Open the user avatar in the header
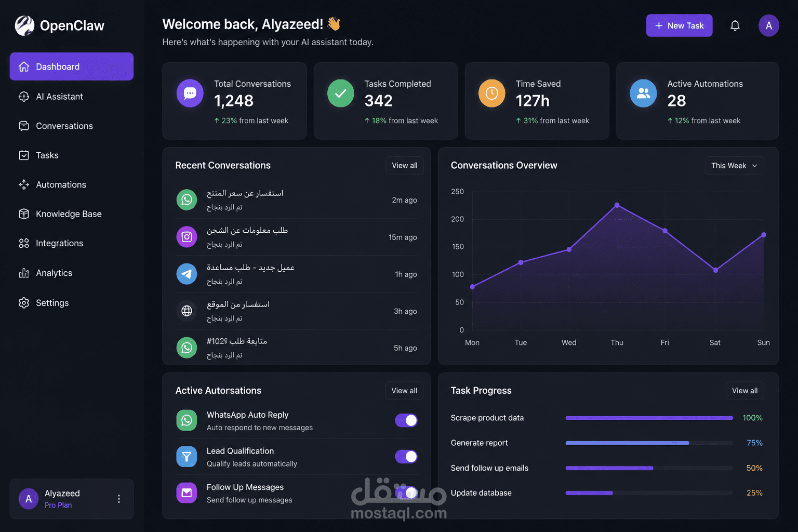The width and height of the screenshot is (798, 532). [768, 25]
